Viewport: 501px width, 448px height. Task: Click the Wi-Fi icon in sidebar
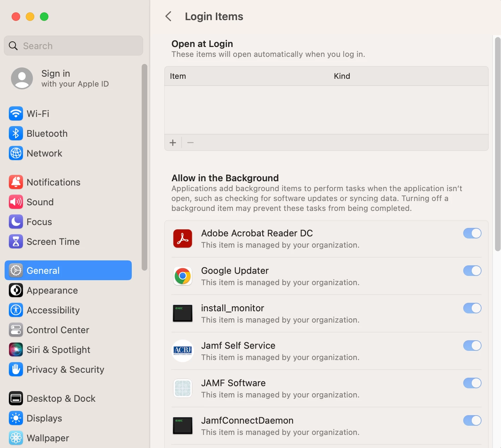[16, 114]
